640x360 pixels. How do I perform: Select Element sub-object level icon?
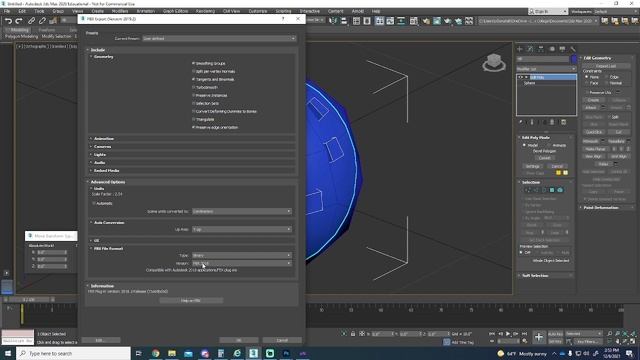coord(560,190)
